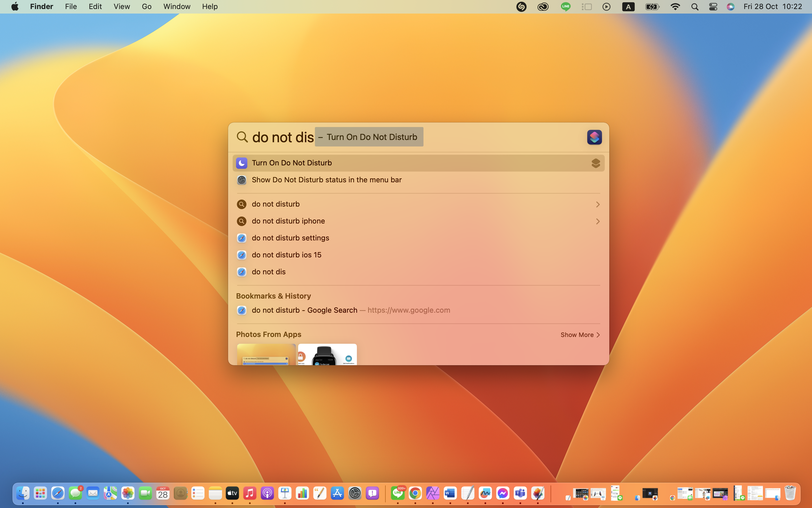Expand the 'do not disturb' search suggestion

click(x=598, y=204)
